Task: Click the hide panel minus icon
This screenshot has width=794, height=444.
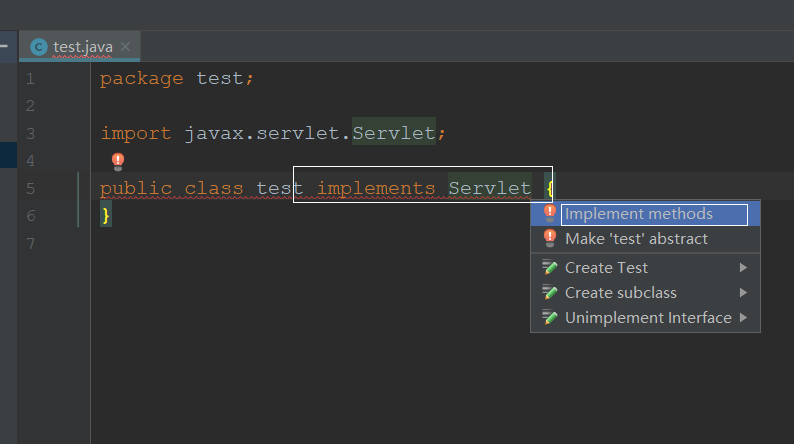Action: coord(4,46)
